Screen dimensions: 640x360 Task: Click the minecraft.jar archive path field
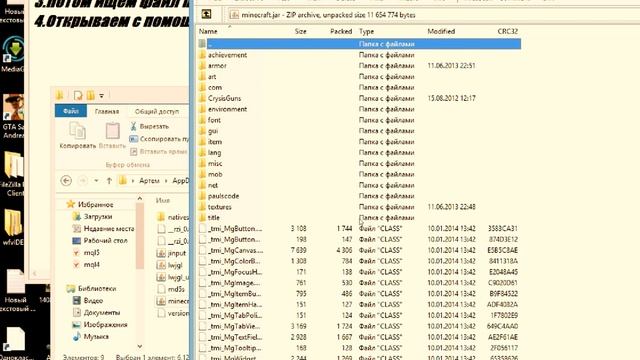[433, 15]
